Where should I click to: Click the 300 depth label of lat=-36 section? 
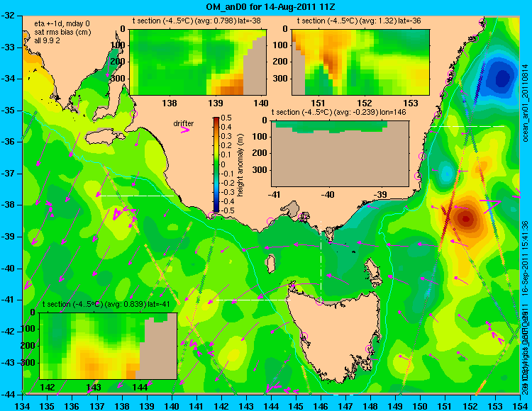(x=281, y=79)
